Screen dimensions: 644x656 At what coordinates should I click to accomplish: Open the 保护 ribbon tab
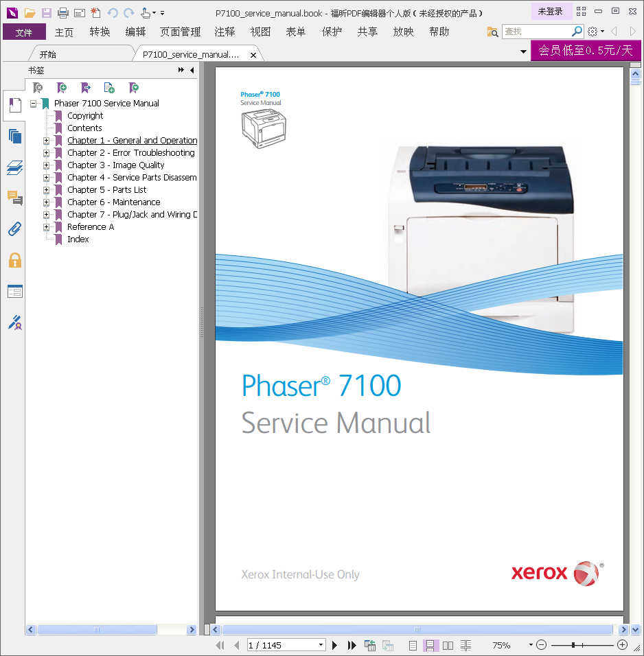point(332,32)
